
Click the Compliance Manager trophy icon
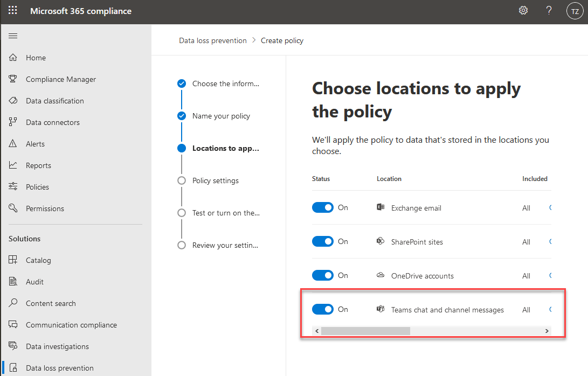13,79
